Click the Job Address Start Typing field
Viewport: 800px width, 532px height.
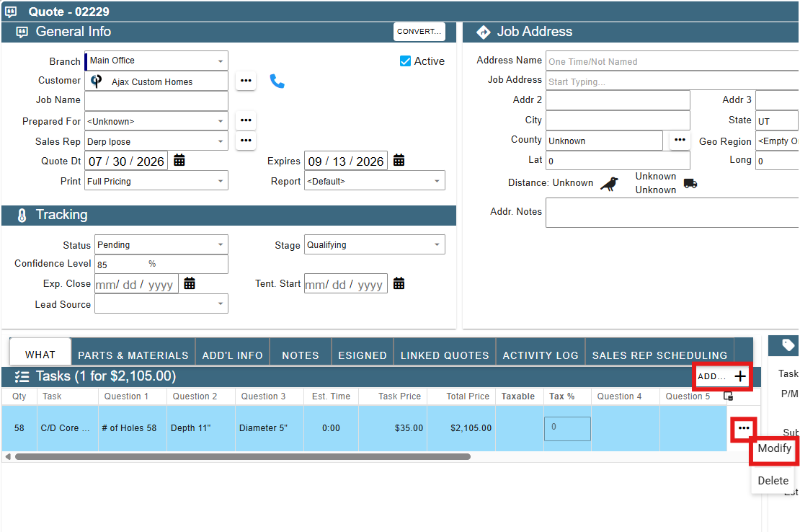pos(672,81)
